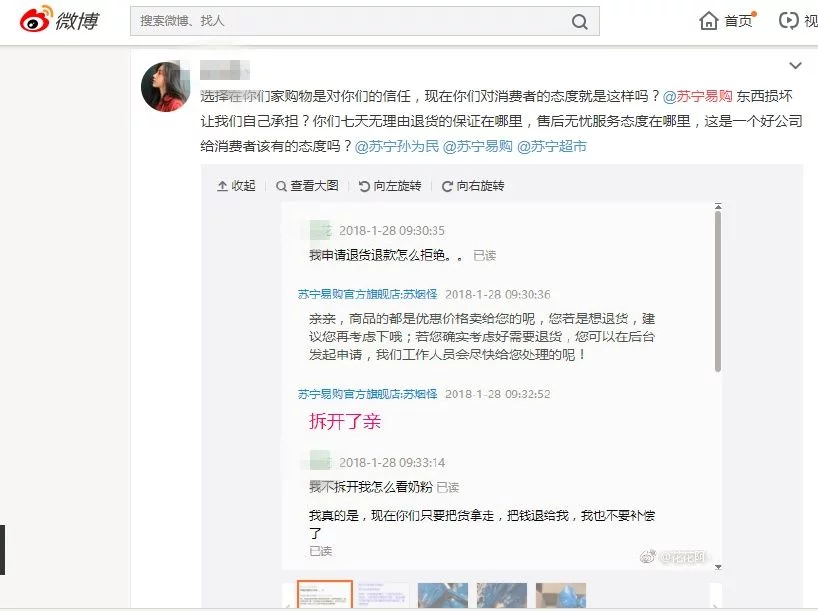This screenshot has height=611, width=818.
Task: Select the first selected chat thumbnail
Action: click(325, 594)
